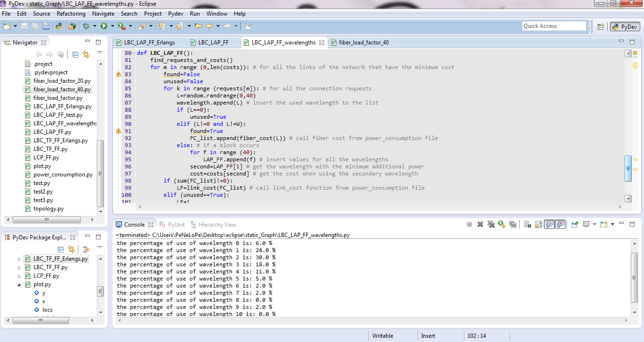The width and height of the screenshot is (644, 342).
Task: Toggle Link with Editor in Navigator
Action: (86, 54)
